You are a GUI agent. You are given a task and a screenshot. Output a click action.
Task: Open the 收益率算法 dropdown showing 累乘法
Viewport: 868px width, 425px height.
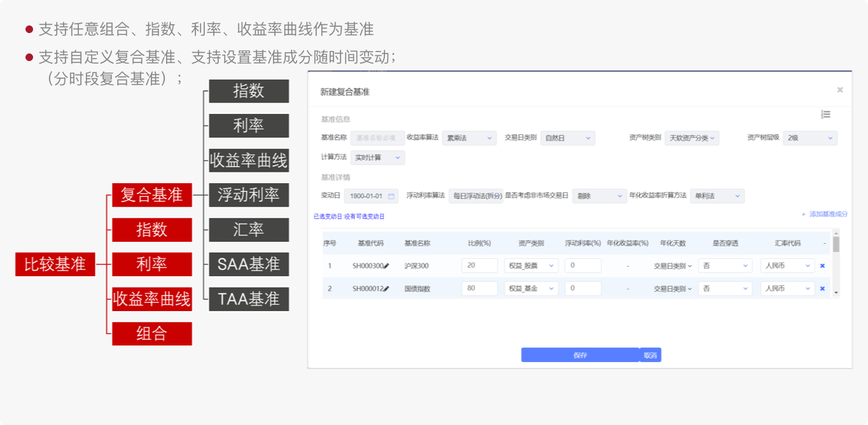click(469, 138)
